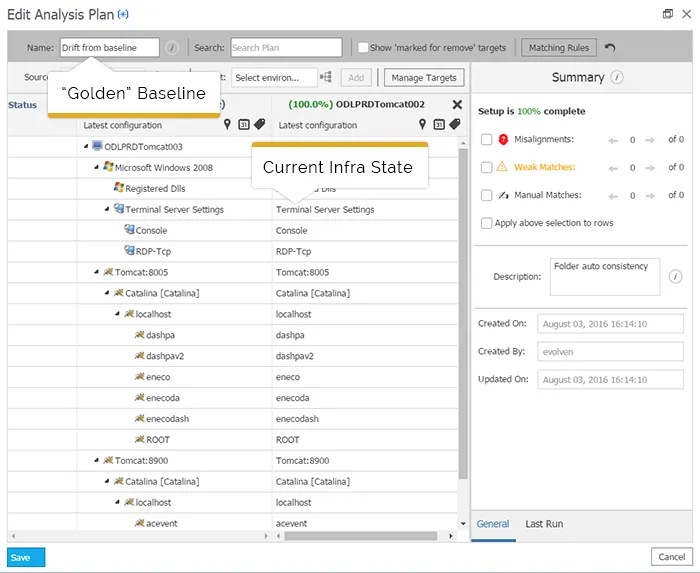
Task: Click the location pin in ODLPRDTomcat002 column
Action: coord(423,125)
